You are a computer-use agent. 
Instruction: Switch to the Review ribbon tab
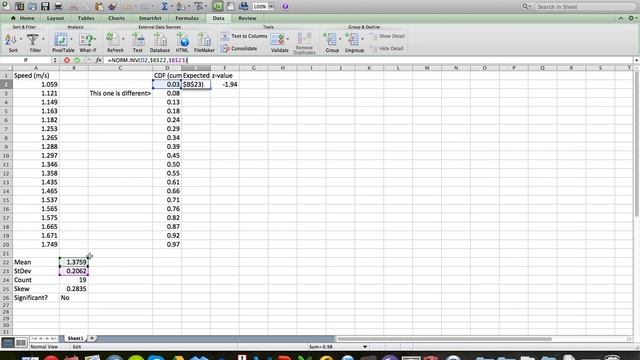tap(247, 18)
